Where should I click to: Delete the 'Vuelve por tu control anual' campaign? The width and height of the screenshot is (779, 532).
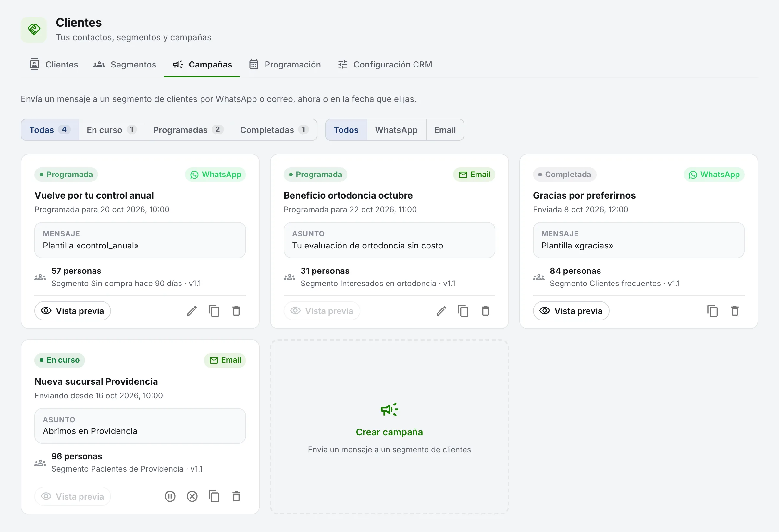pyautogui.click(x=236, y=311)
